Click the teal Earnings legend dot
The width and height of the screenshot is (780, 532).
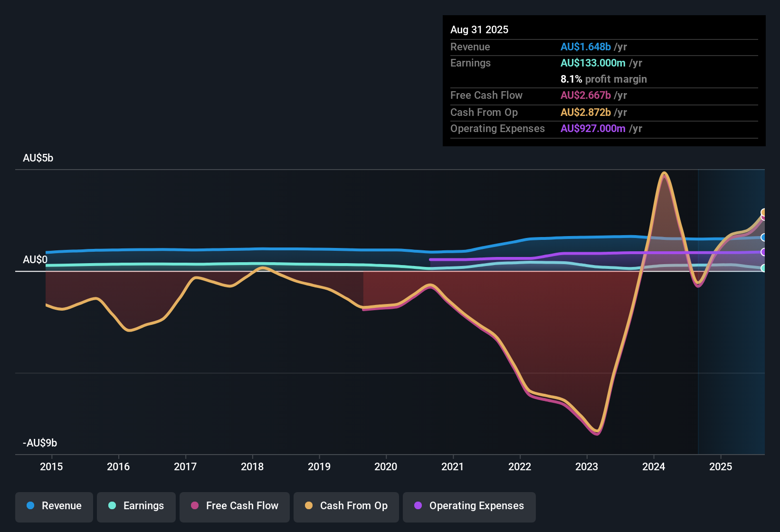(112, 506)
